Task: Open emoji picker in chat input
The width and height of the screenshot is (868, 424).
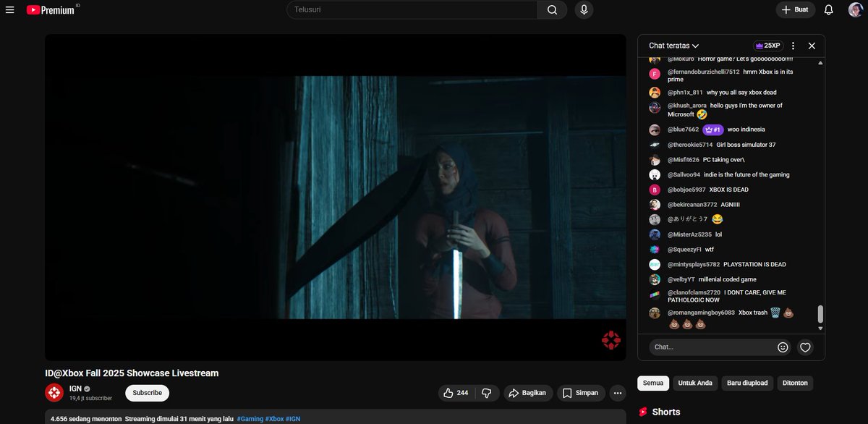Action: [783, 347]
